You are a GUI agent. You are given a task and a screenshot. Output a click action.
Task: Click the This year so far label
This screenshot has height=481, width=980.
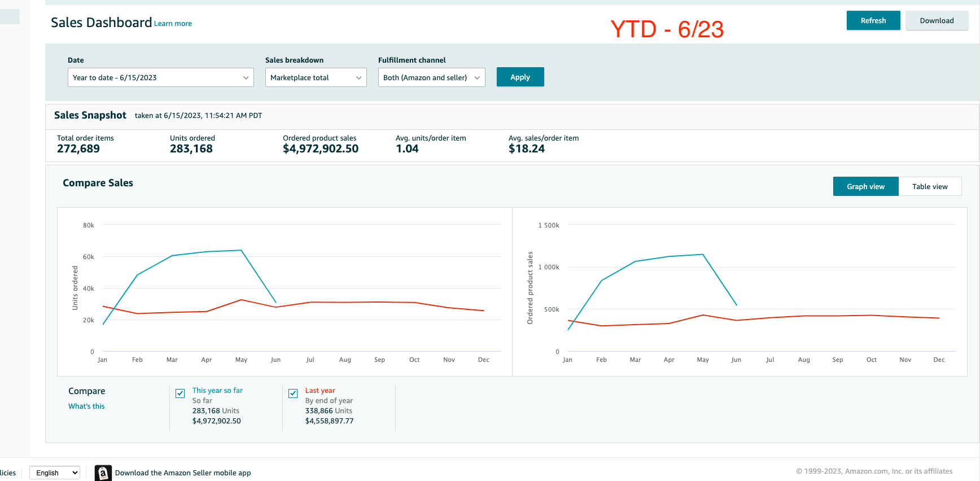pos(217,390)
